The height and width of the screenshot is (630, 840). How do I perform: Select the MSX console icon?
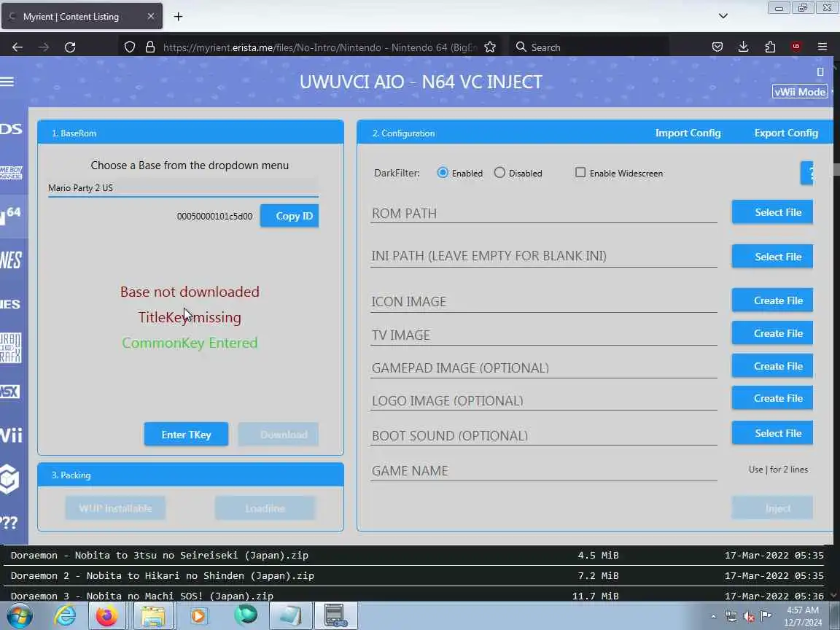(11, 392)
